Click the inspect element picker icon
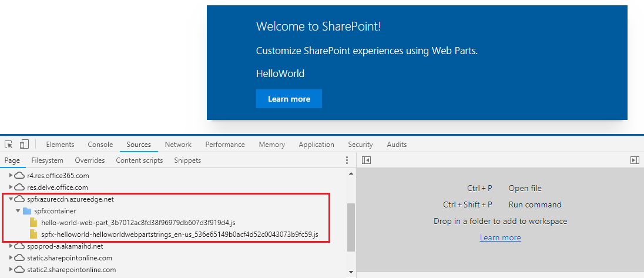Image resolution: width=644 pixels, height=278 pixels. 9,145
